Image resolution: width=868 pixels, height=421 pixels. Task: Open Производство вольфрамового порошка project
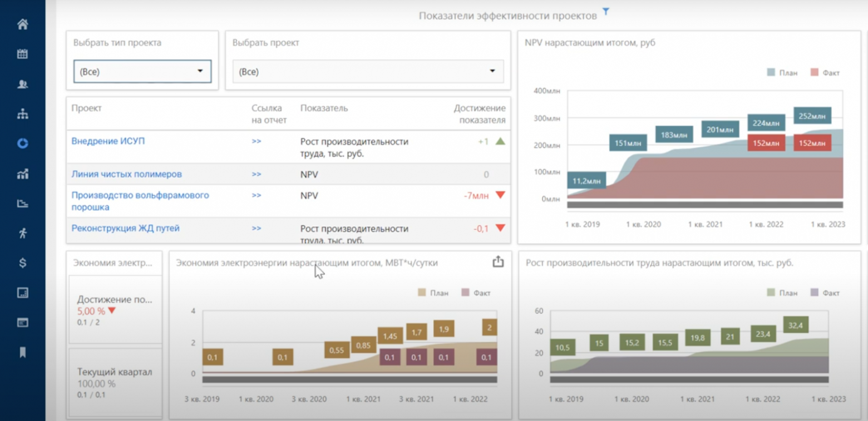pyautogui.click(x=140, y=201)
